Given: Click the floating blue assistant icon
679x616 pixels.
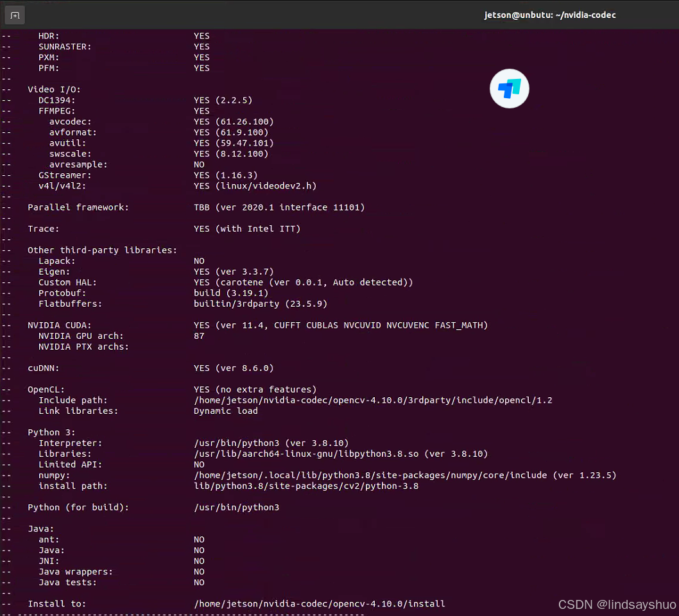Looking at the screenshot, I should click(x=510, y=89).
